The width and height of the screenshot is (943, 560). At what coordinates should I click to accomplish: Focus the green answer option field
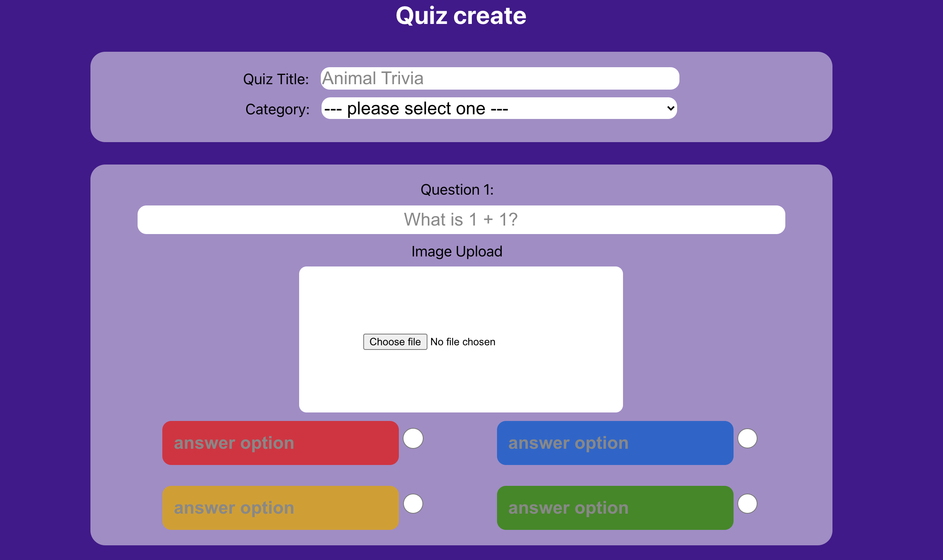pos(614,508)
